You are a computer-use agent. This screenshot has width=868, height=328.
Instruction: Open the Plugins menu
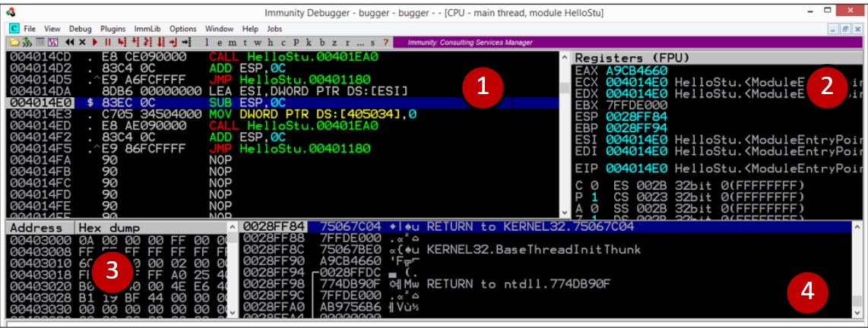[112, 28]
